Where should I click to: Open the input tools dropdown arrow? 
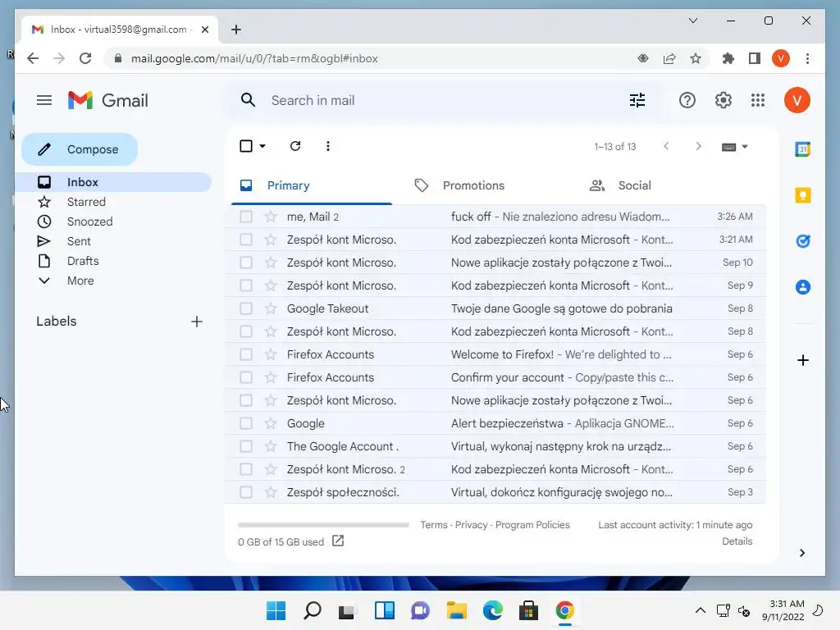click(x=745, y=147)
